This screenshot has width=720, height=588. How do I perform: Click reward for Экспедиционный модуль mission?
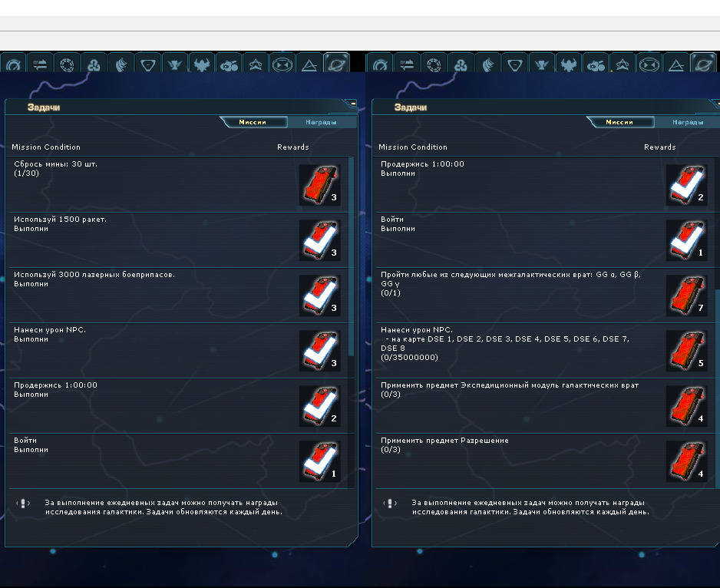tap(686, 406)
